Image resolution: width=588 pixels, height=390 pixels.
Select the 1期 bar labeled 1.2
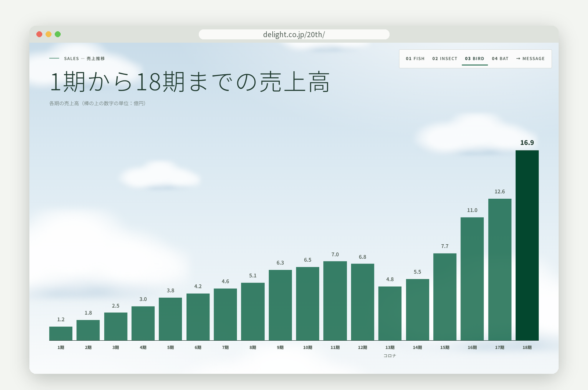tap(61, 334)
